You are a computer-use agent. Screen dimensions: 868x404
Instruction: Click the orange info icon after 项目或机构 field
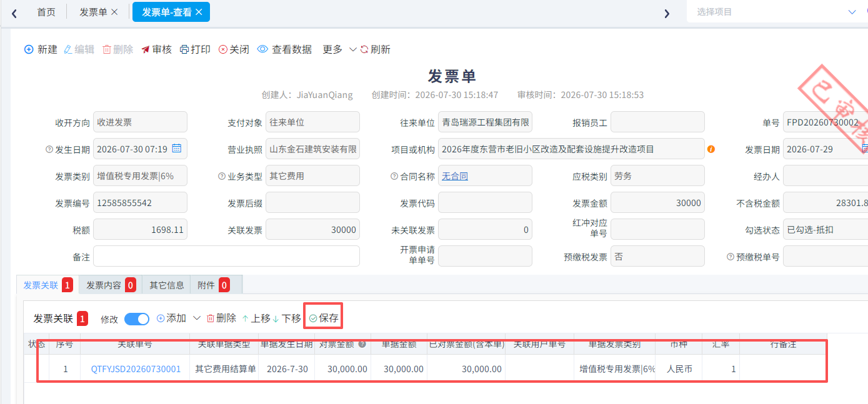711,149
